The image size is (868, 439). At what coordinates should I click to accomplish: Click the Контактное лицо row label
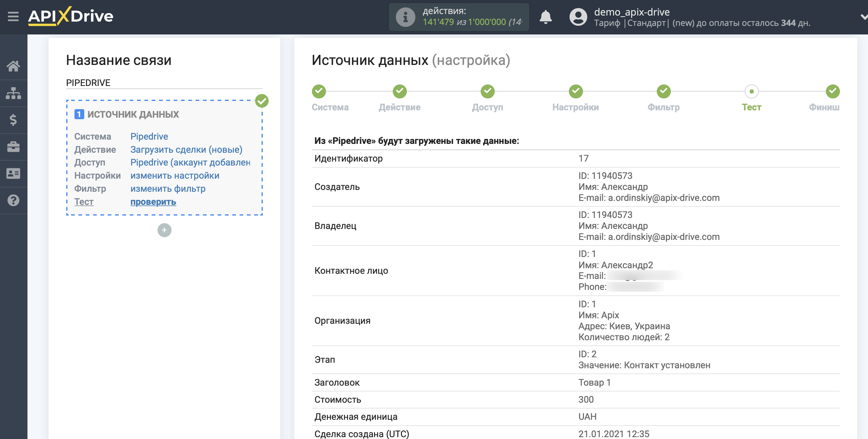[x=351, y=271]
